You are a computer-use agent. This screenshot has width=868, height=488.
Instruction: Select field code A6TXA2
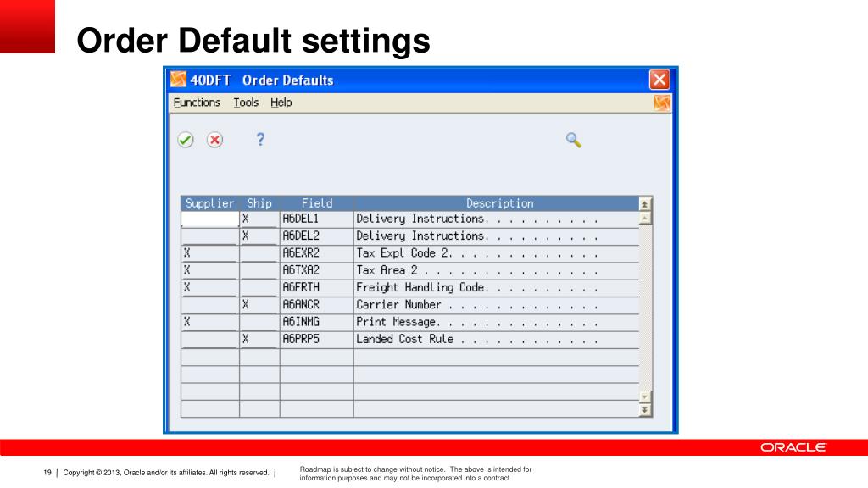point(301,270)
